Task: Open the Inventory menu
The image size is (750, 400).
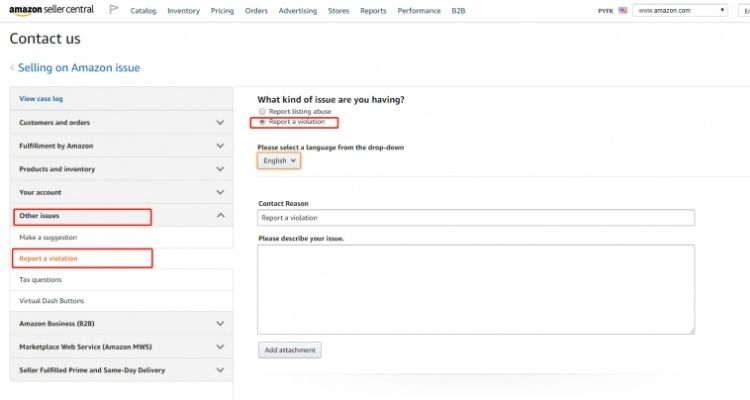Action: (x=183, y=11)
